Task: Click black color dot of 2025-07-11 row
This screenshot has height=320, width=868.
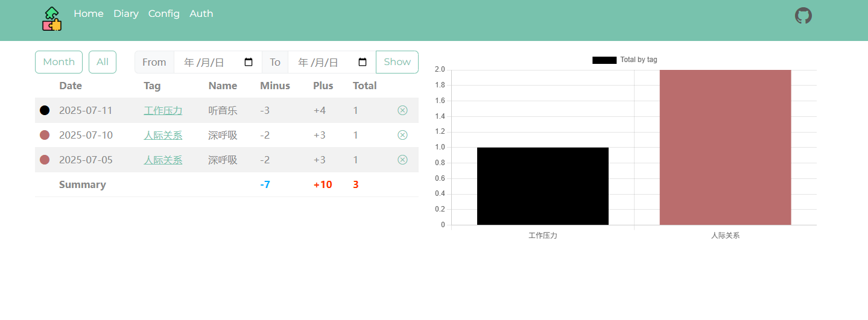Action: coord(45,110)
